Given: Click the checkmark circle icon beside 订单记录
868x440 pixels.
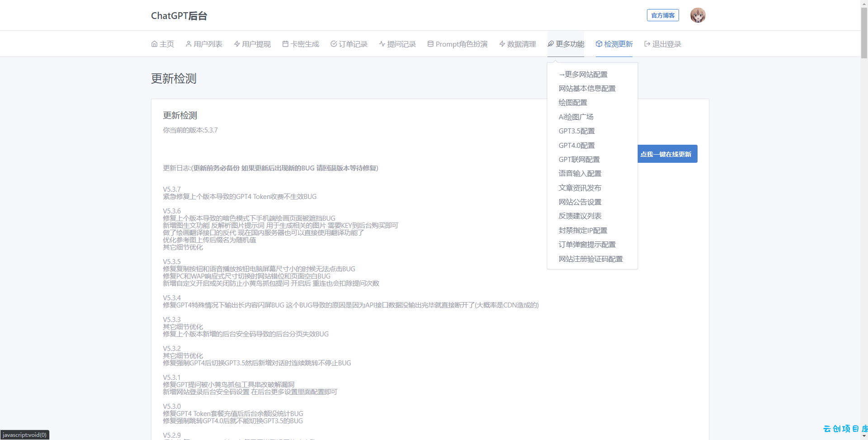Looking at the screenshot, I should 334,44.
